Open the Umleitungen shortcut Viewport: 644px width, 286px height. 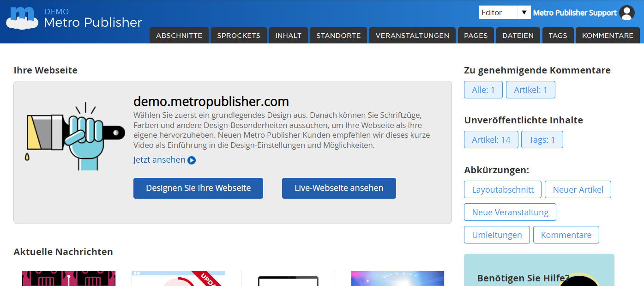[x=497, y=235]
